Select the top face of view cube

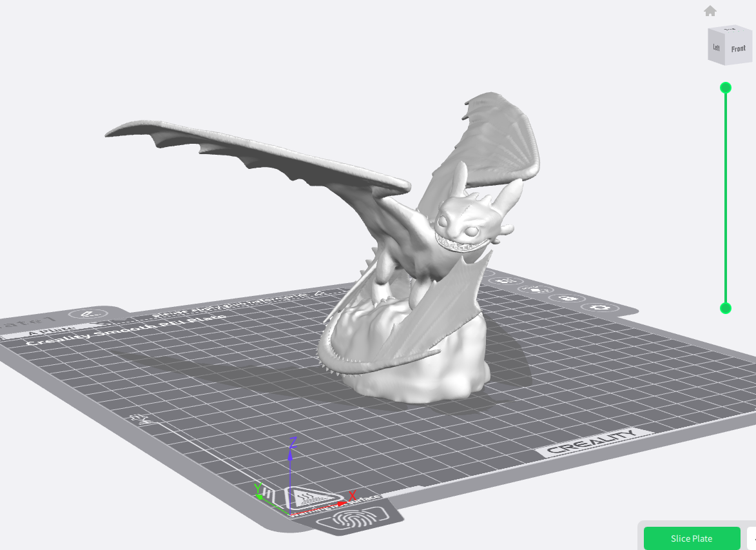(730, 30)
